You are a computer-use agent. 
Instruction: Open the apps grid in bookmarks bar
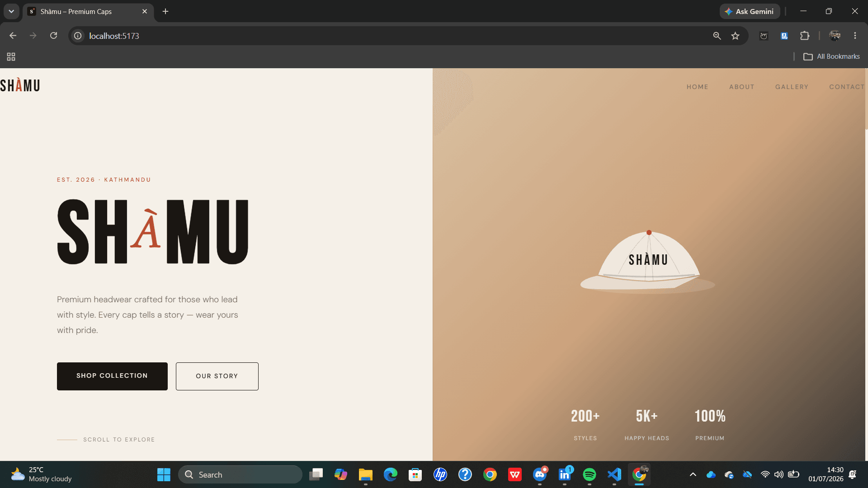(x=11, y=56)
